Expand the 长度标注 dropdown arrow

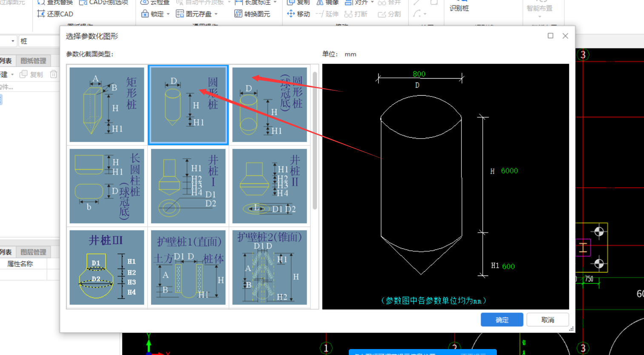point(275,2)
